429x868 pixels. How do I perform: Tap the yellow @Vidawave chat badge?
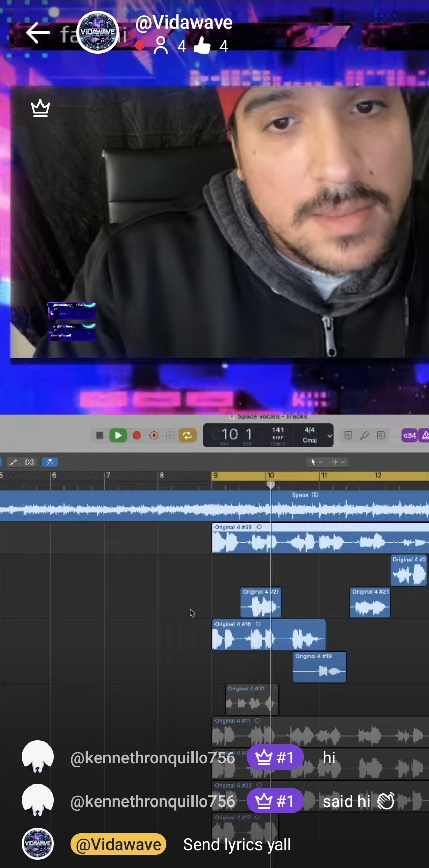click(118, 844)
